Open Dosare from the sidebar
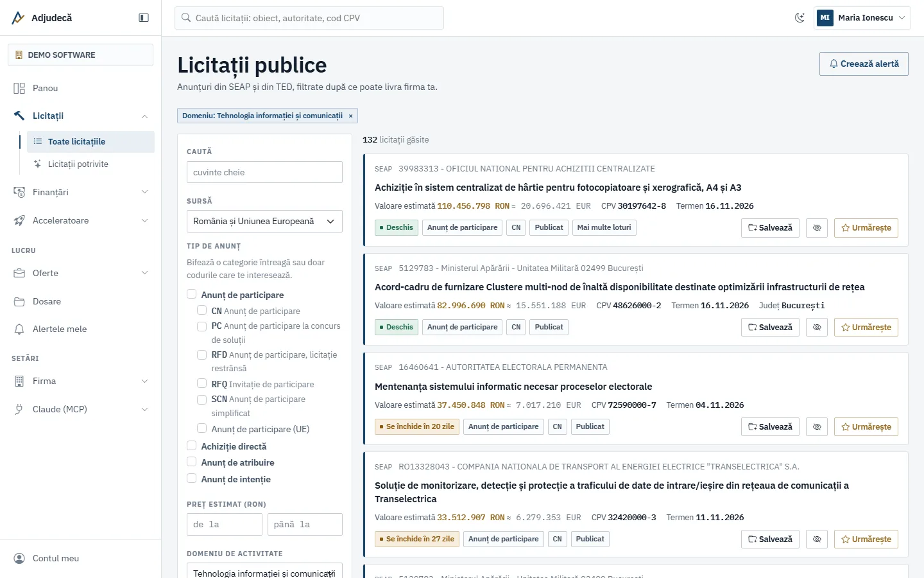This screenshot has width=924, height=578. [80, 301]
